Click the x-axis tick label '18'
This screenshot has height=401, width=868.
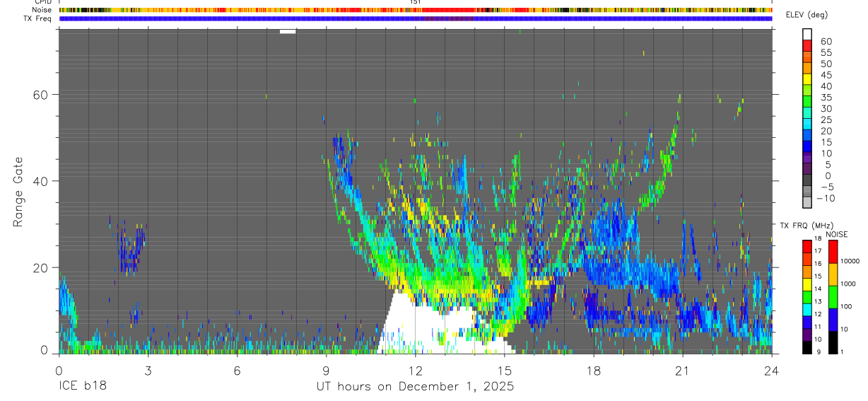pos(594,370)
